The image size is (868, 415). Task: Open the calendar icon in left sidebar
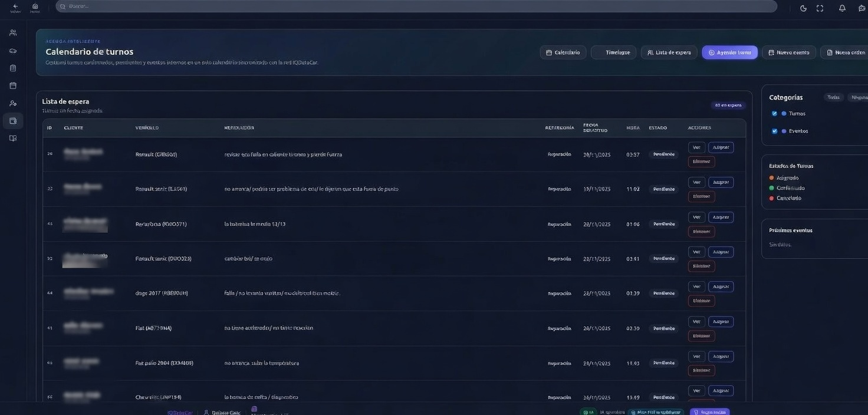(x=13, y=86)
